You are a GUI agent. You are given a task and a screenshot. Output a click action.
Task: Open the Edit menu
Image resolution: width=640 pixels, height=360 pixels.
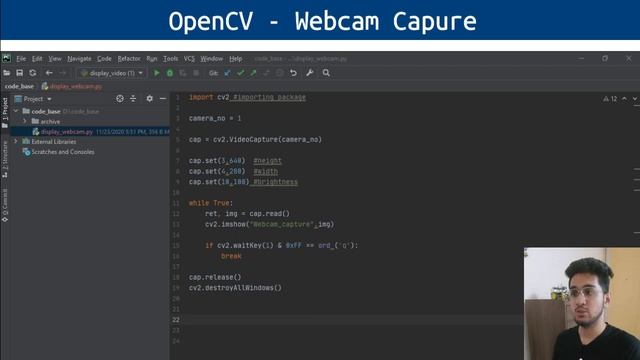coord(37,59)
